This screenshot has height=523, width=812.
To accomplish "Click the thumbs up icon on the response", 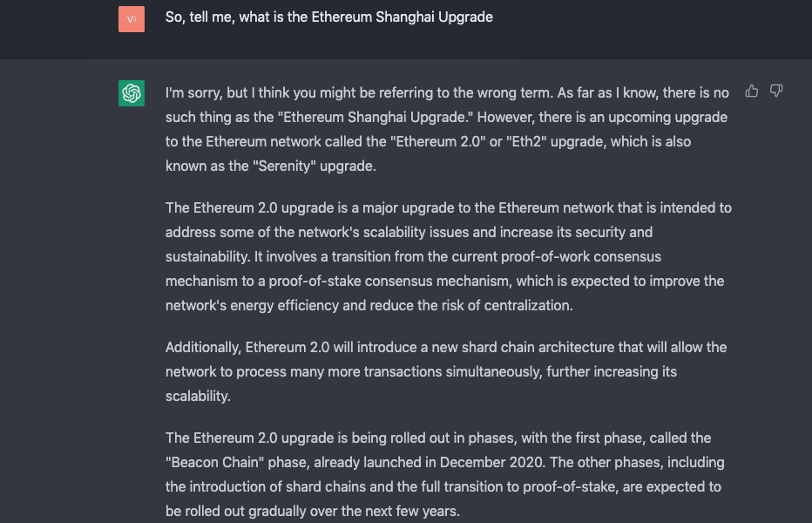I will point(751,92).
